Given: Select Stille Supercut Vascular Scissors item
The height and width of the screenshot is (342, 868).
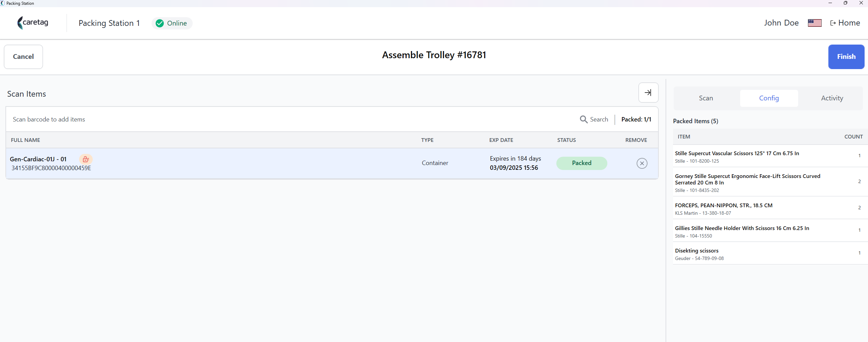Looking at the screenshot, I should [770, 156].
